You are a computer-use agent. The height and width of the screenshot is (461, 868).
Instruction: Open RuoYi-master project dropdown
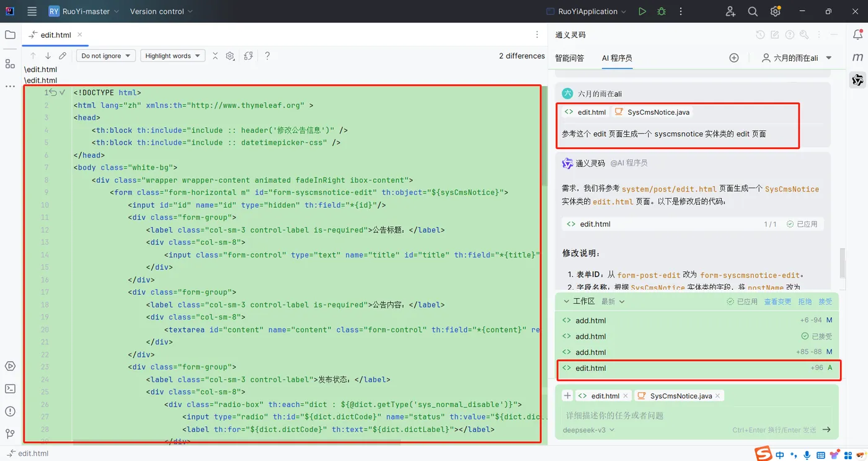[83, 11]
